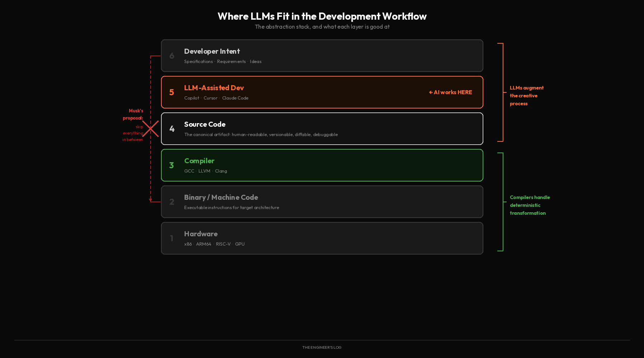Open the Developer Intent card
The image size is (644, 358).
322,55
